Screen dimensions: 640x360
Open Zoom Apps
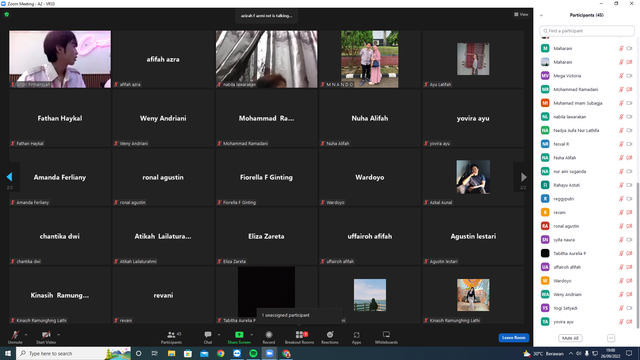click(356, 337)
